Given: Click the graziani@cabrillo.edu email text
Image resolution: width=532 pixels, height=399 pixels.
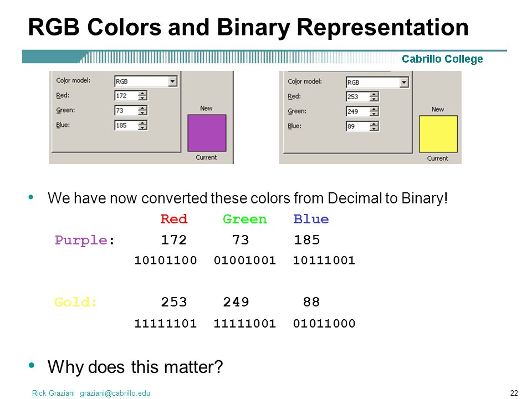Looking at the screenshot, I should (x=115, y=393).
